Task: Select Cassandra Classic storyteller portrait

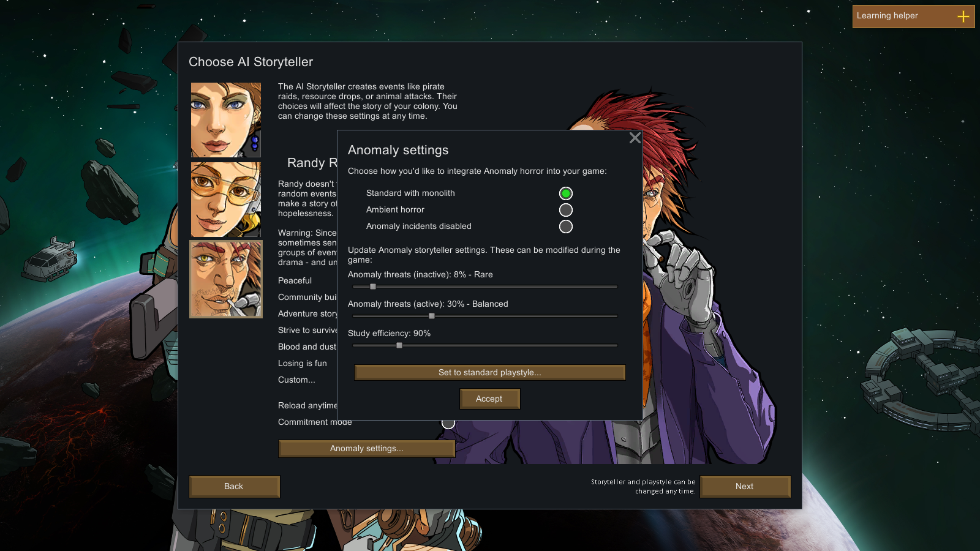Action: point(226,120)
